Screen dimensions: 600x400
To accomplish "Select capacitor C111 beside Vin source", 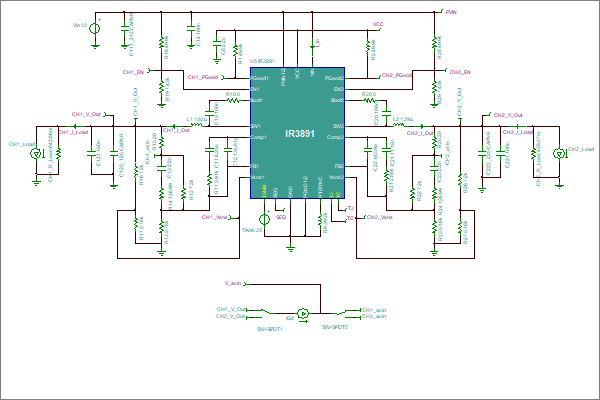I will tap(124, 28).
